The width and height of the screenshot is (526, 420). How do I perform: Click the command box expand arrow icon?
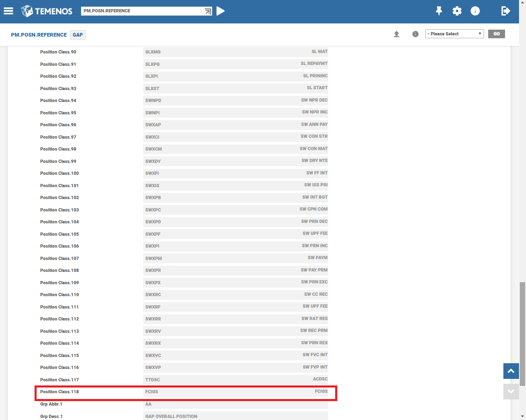(x=208, y=11)
